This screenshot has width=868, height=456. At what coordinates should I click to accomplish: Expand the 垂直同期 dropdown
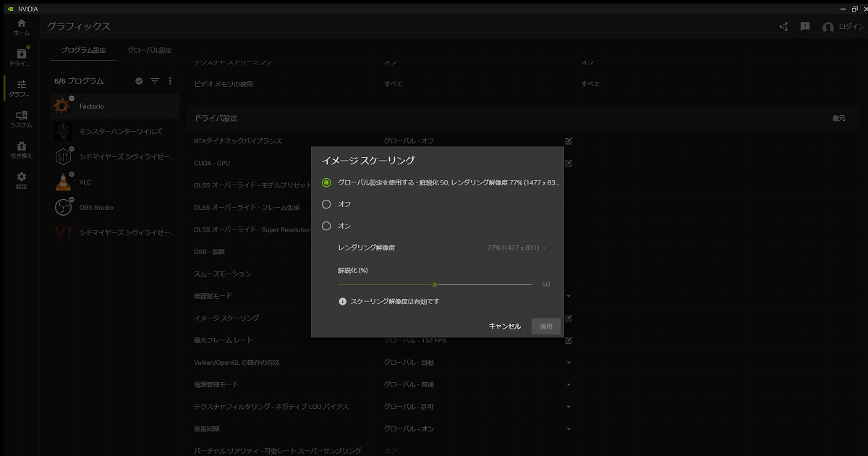tap(569, 428)
